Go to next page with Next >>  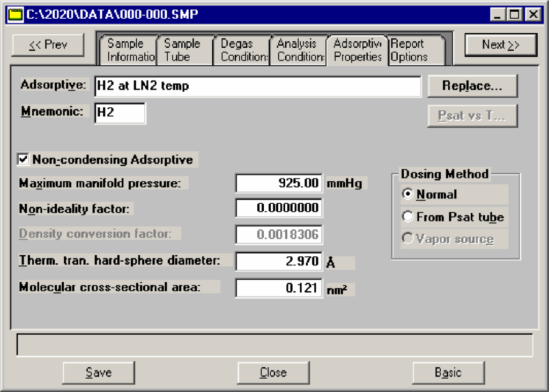pyautogui.click(x=500, y=45)
